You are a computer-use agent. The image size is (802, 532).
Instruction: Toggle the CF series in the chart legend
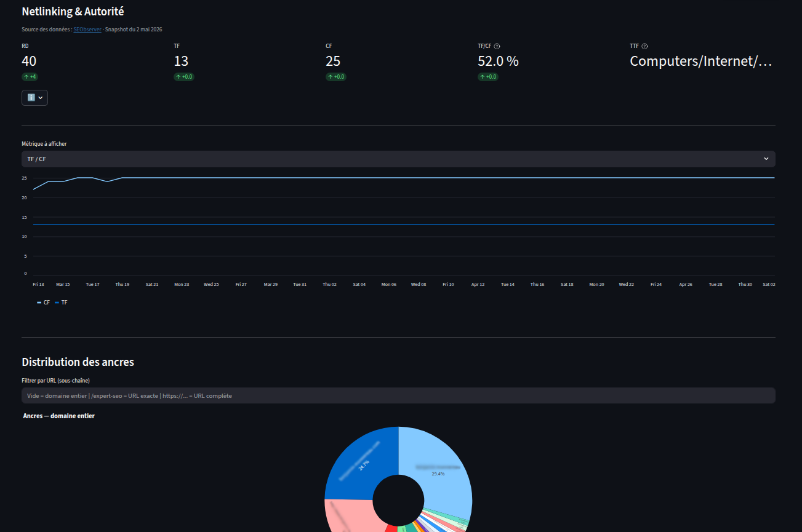pos(43,303)
